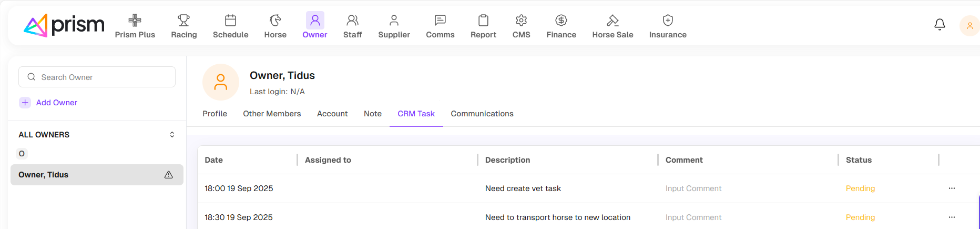Switch to the Other Members tab
Screen dimensions: 980x229
(x=272, y=114)
